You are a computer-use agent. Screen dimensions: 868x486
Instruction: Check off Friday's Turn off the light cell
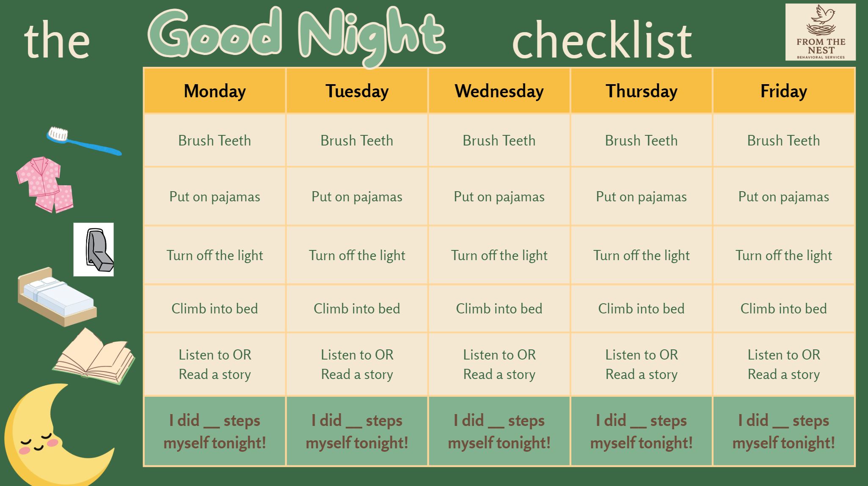(x=783, y=255)
